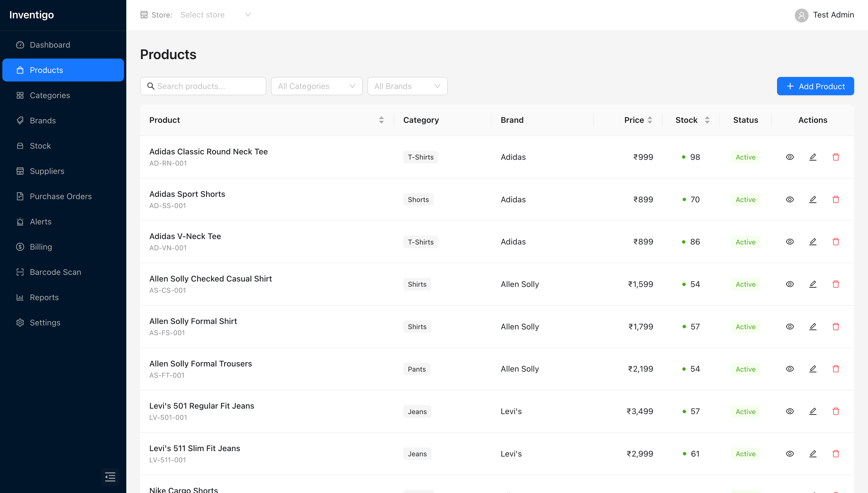868x493 pixels.
Task: View Alerts in the sidebar
Action: 40,222
